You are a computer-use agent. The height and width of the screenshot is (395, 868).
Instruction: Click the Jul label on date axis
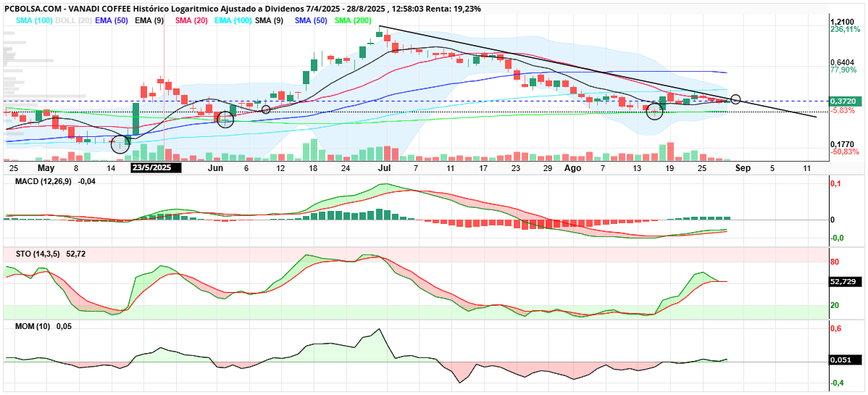(385, 167)
